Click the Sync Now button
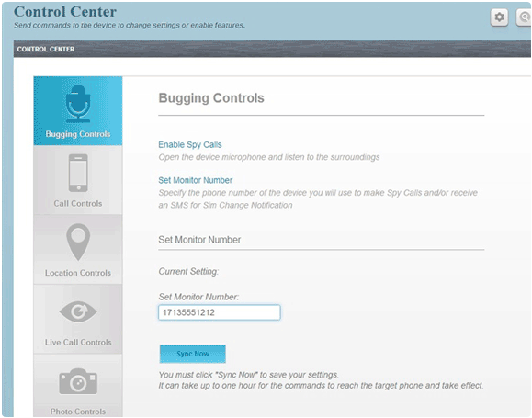This screenshot has height=418, width=532. point(192,354)
